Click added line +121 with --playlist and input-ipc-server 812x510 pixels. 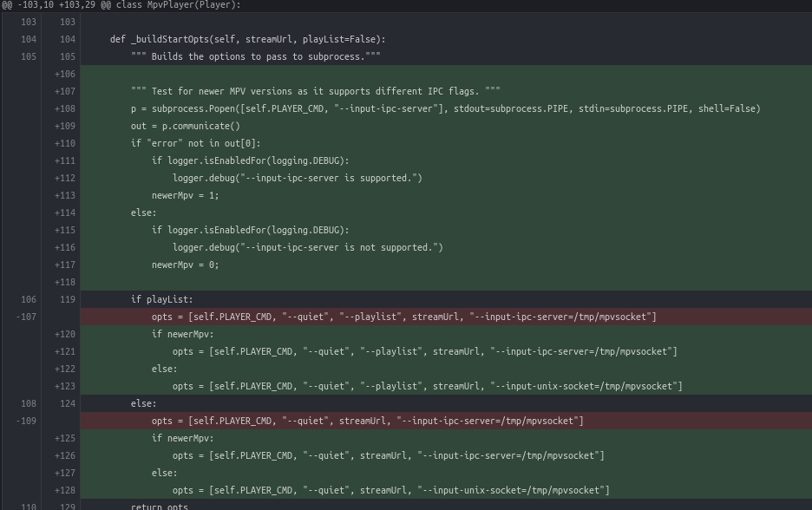424,351
